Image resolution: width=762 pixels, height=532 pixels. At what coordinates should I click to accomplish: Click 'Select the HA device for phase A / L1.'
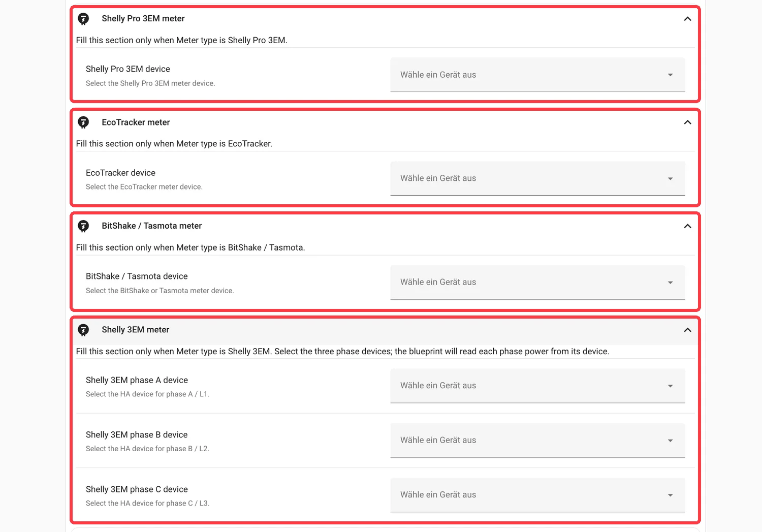pos(148,394)
